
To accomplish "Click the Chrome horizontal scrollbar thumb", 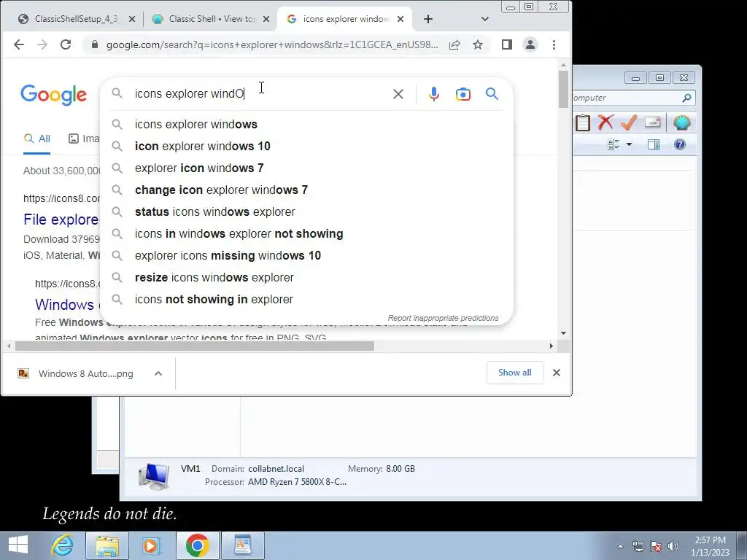I will [194, 346].
